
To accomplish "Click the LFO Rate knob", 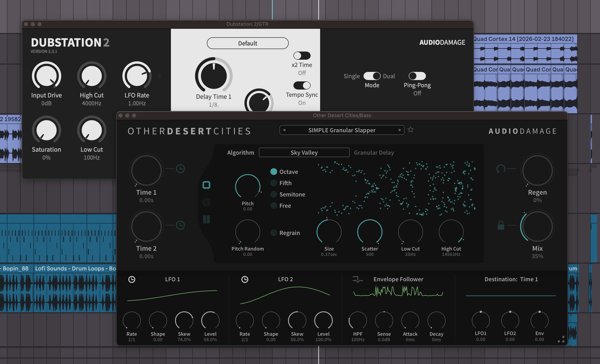I will (137, 76).
